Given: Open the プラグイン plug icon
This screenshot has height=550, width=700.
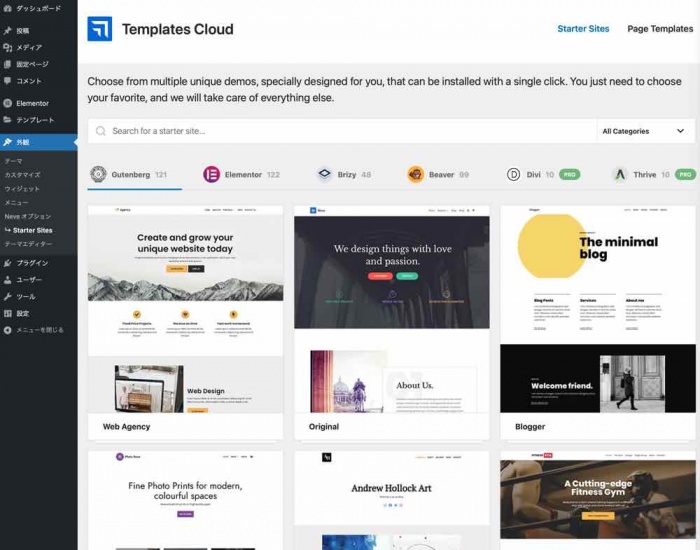Looking at the screenshot, I should click(x=7, y=263).
